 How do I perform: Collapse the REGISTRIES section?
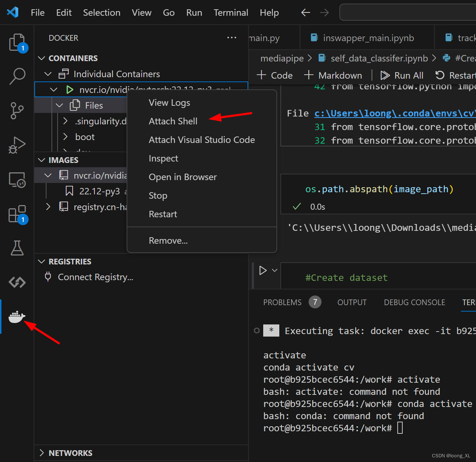click(41, 262)
